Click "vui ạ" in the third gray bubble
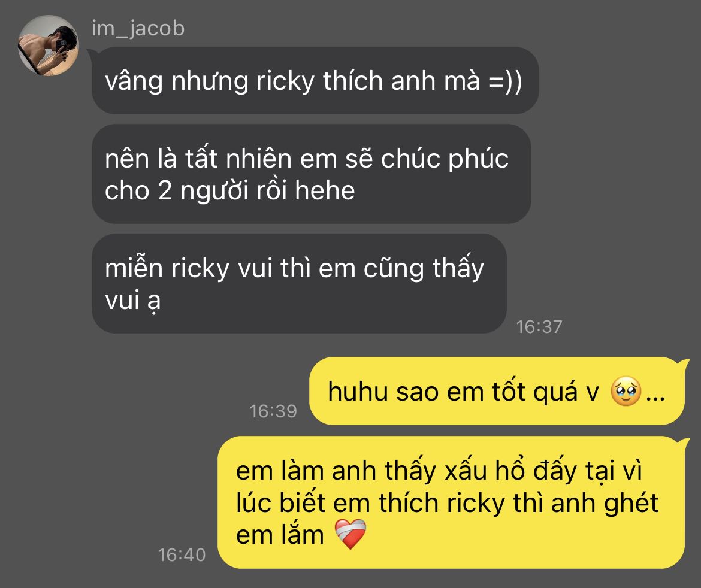Screen dimensions: 701x588 click(133, 300)
